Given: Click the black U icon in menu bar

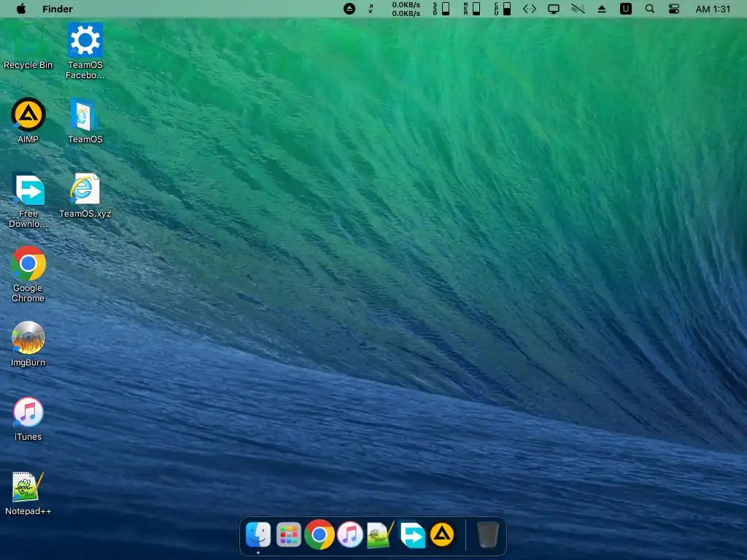Looking at the screenshot, I should click(x=625, y=9).
